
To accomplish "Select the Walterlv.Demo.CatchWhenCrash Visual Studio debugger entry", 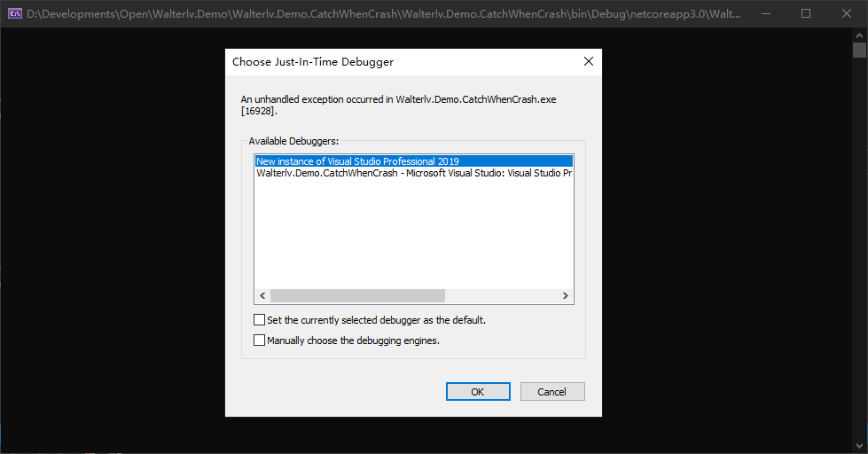I will [413, 173].
